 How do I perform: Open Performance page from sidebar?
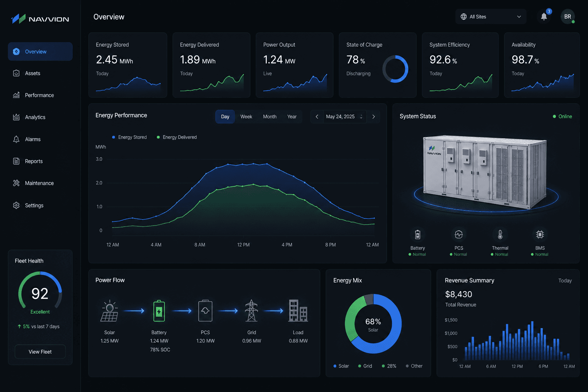coord(40,95)
